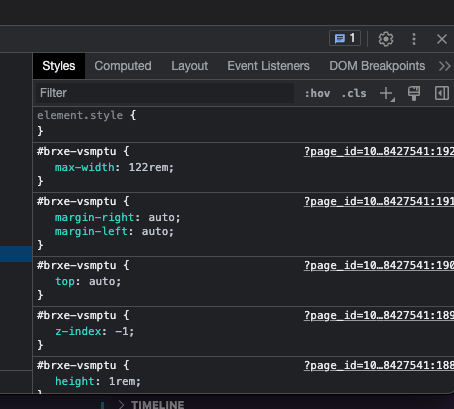
Task: Focus the styles Filter field
Action: [x=165, y=93]
